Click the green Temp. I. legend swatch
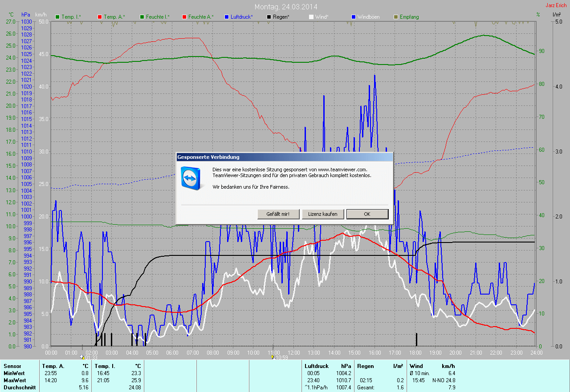Screen dimensions: 570x392 pyautogui.click(x=57, y=17)
